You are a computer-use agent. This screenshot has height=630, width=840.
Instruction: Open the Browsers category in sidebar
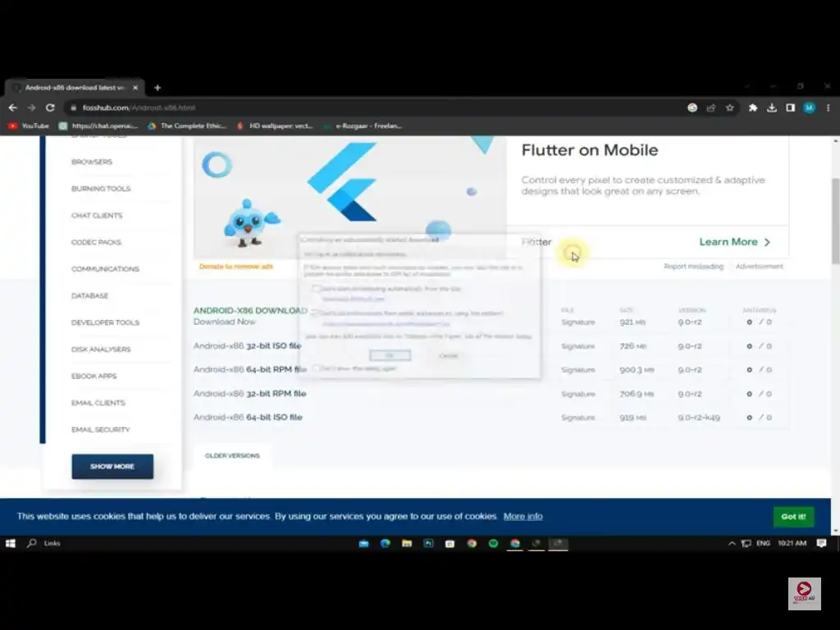tap(92, 162)
